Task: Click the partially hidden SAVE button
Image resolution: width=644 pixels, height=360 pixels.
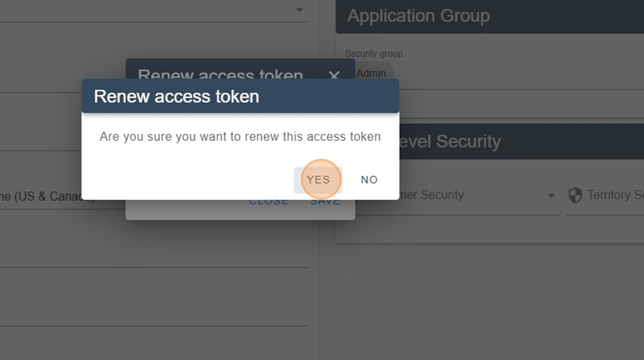Action: pos(325,203)
